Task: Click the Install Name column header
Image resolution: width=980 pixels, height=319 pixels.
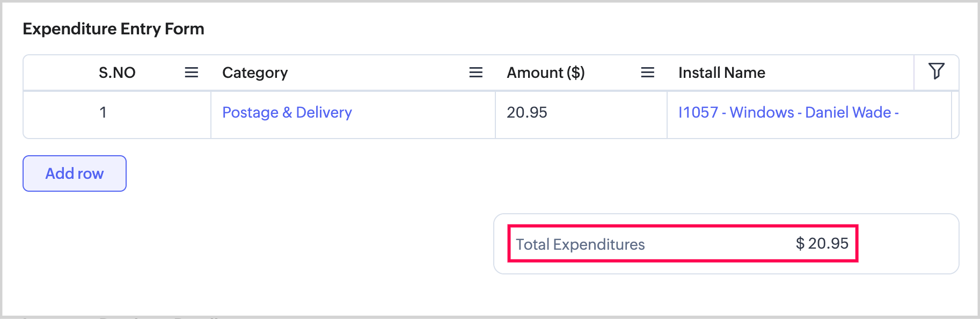Action: [x=722, y=73]
